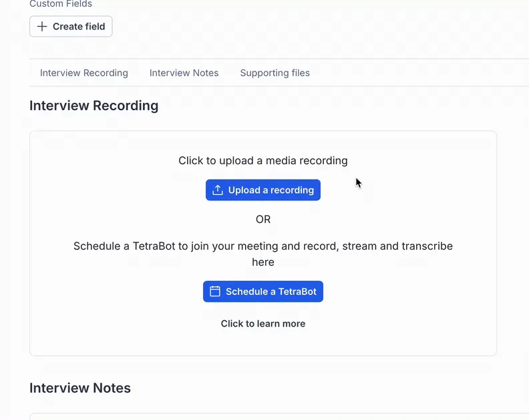Click the upload arrow icon
Image resolution: width=529 pixels, height=420 pixels.
[x=218, y=190]
